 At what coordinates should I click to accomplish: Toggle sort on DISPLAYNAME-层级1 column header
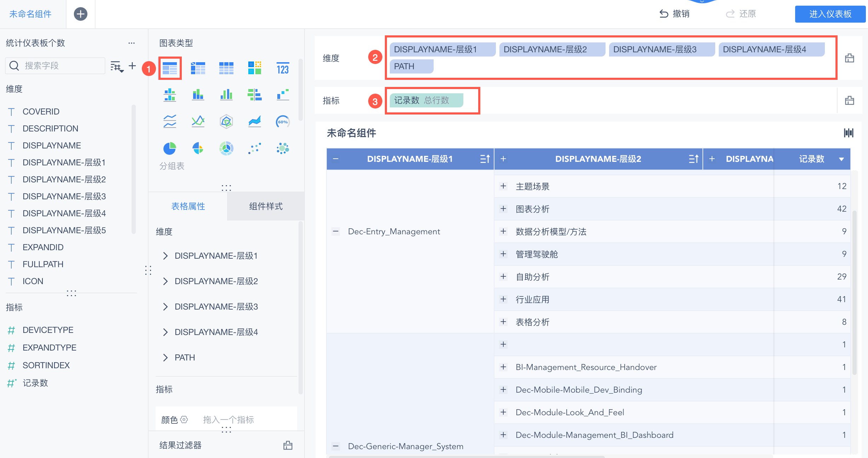point(485,159)
